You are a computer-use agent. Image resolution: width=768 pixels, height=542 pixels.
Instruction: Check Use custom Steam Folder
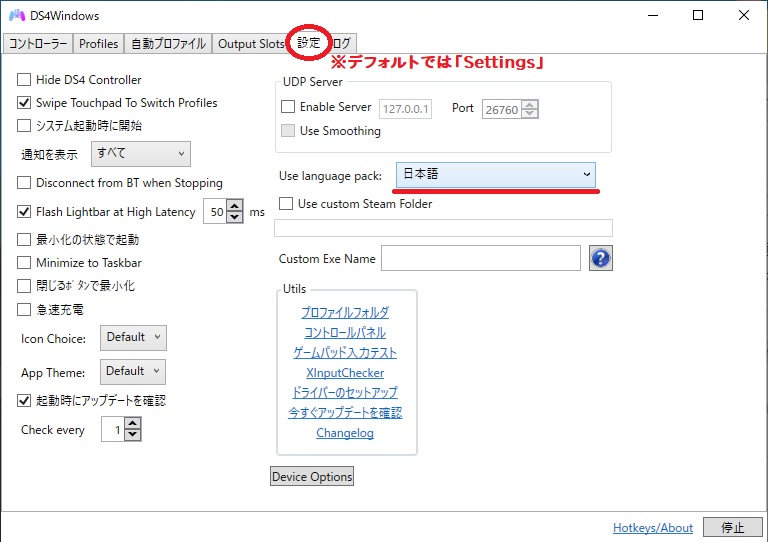click(286, 204)
